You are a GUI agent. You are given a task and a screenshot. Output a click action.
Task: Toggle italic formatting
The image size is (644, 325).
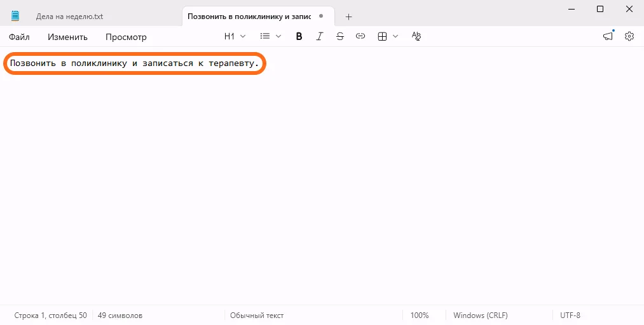pos(320,36)
